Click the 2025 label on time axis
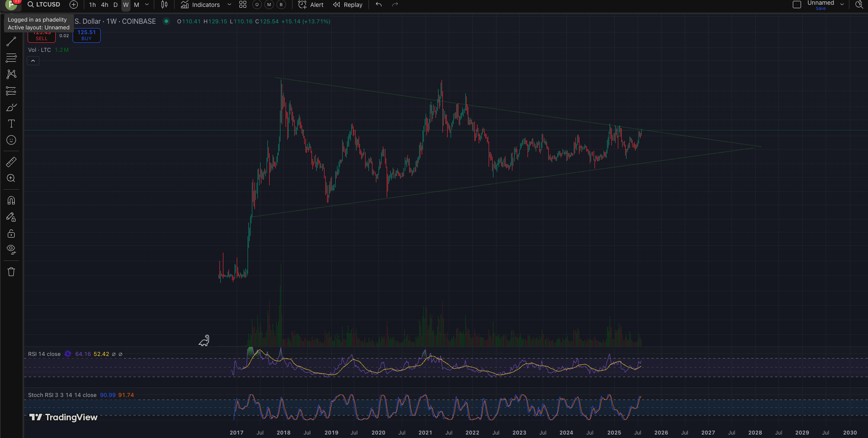The height and width of the screenshot is (438, 868). tap(614, 432)
